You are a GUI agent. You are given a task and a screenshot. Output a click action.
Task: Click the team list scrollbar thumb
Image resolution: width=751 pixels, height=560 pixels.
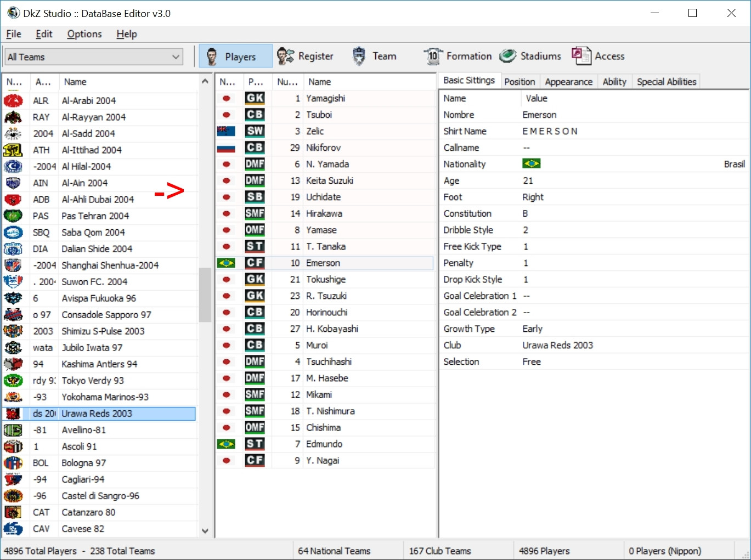coord(205,295)
